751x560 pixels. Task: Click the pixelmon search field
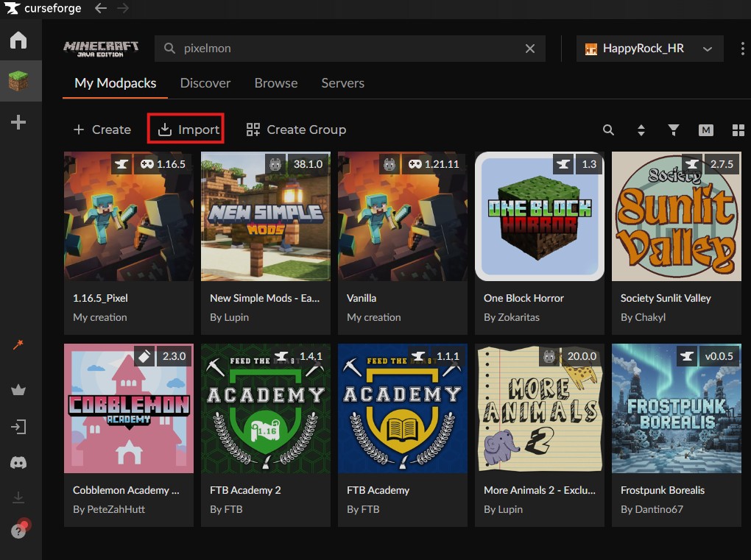350,49
